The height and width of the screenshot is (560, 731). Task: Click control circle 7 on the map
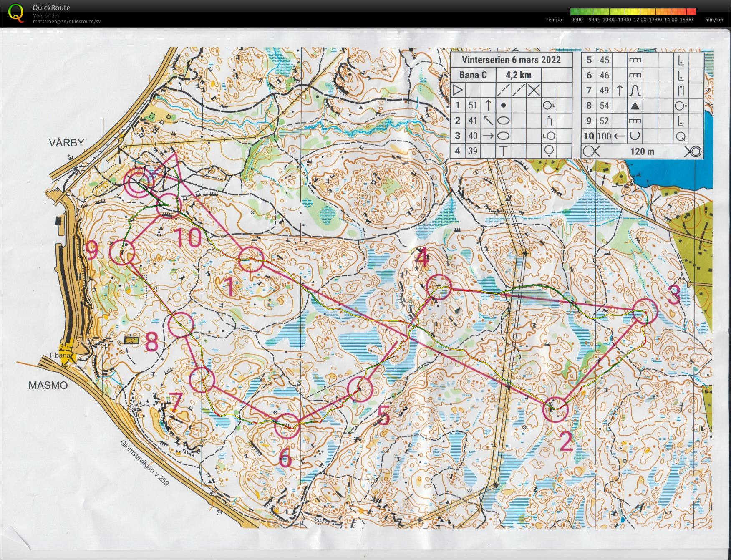pyautogui.click(x=202, y=379)
